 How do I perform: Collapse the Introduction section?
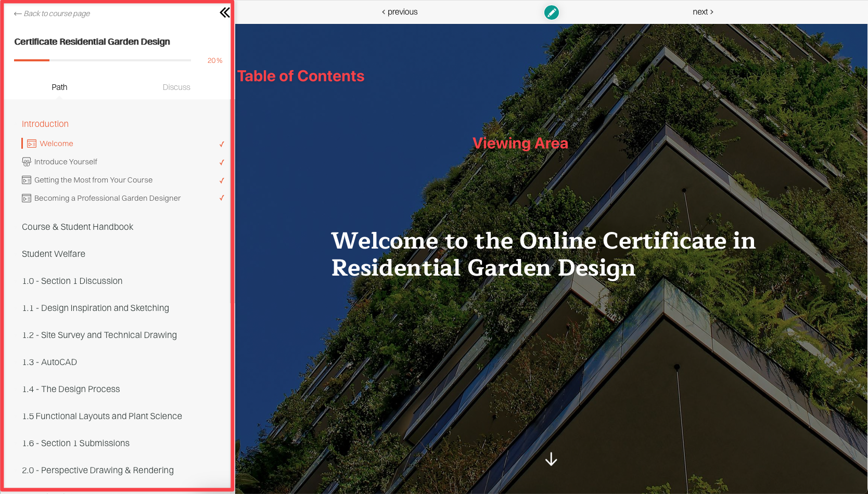tap(45, 124)
